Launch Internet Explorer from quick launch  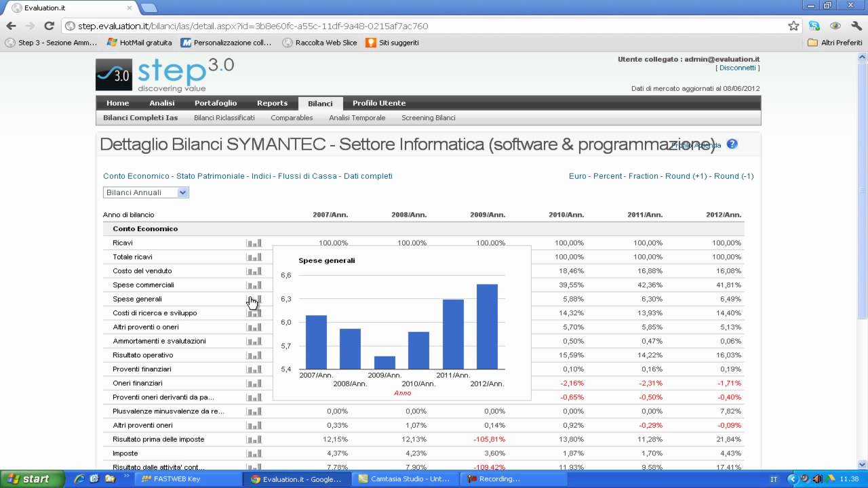tap(79, 479)
